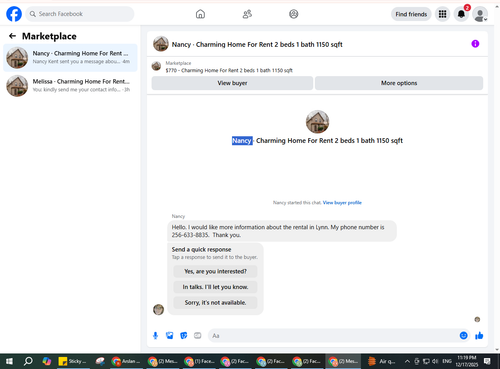Send quick reply "Sorry, it's not available."
The height and width of the screenshot is (369, 500).
(x=215, y=303)
